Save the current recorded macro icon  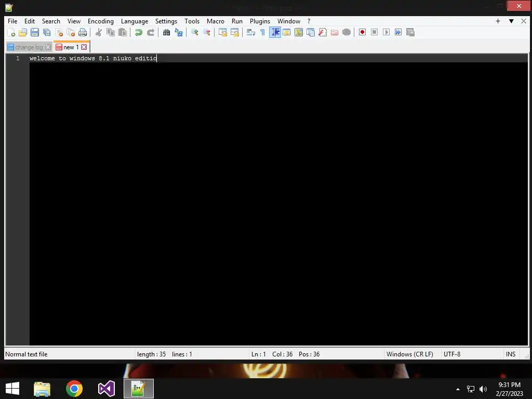click(x=410, y=32)
